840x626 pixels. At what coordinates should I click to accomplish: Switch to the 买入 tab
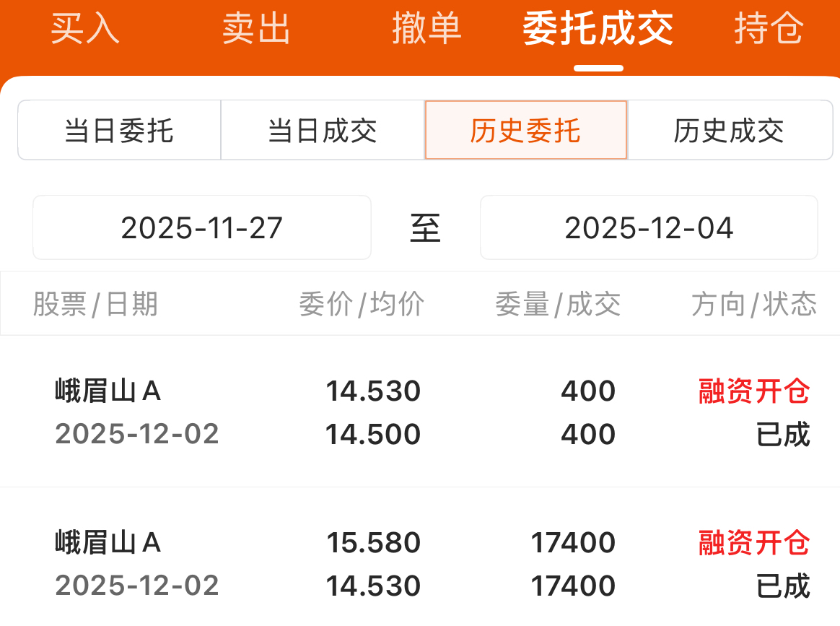pos(85,29)
